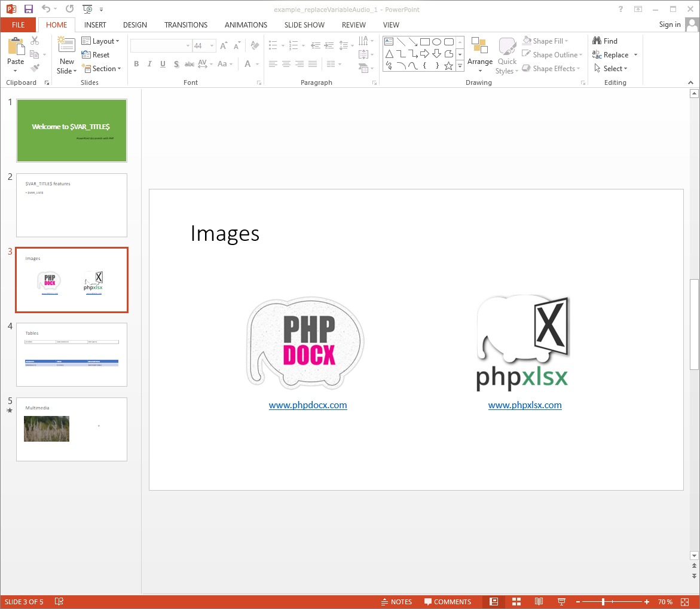Open Reading View from status bar
The image size is (700, 609).
[539, 602]
